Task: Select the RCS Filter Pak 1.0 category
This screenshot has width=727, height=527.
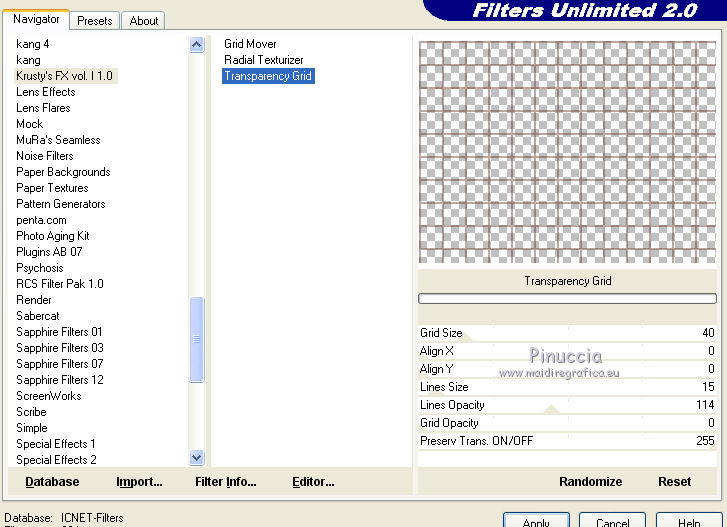Action: click(x=59, y=284)
